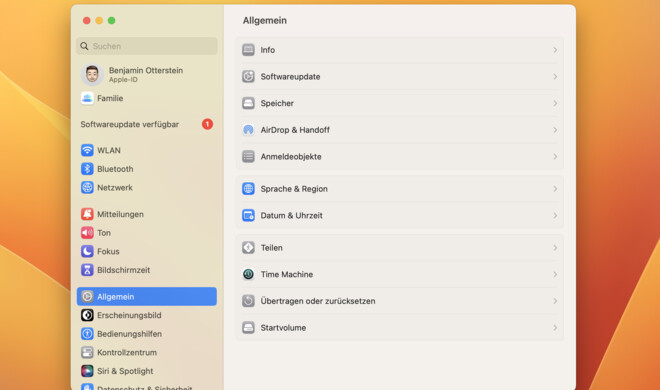Viewport: 660px width, 390px height.
Task: Open Anmeldeobjekte via its chevron arrow
Action: pos(555,157)
